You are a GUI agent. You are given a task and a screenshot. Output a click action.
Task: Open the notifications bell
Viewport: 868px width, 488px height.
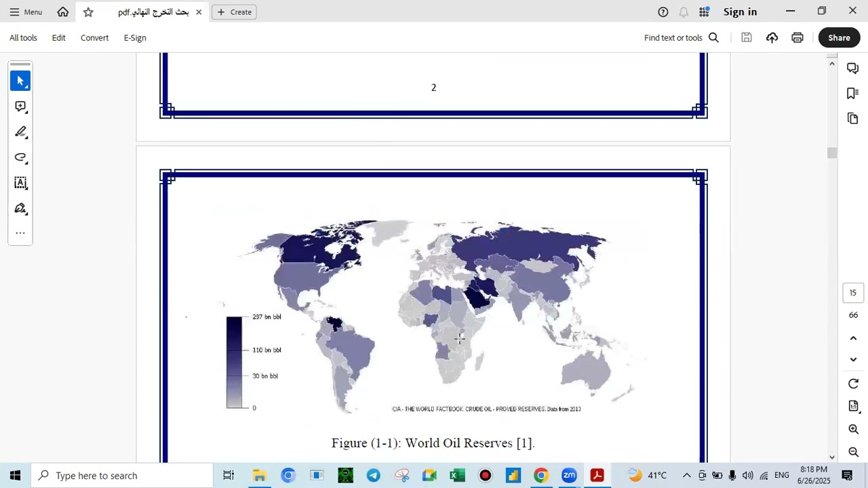[684, 12]
